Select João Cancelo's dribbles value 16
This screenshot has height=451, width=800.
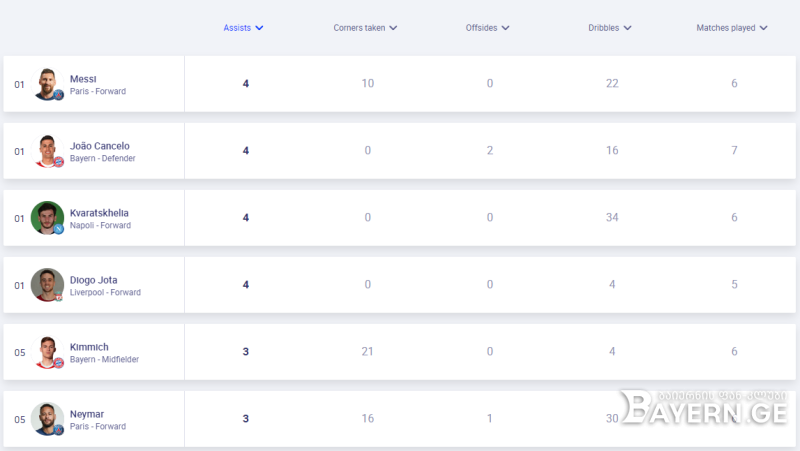click(x=612, y=151)
